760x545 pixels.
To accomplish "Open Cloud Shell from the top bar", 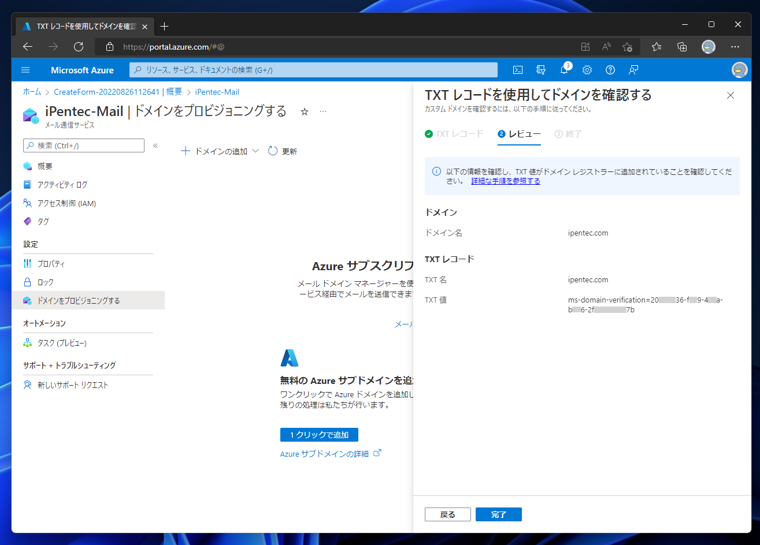I will (x=518, y=70).
